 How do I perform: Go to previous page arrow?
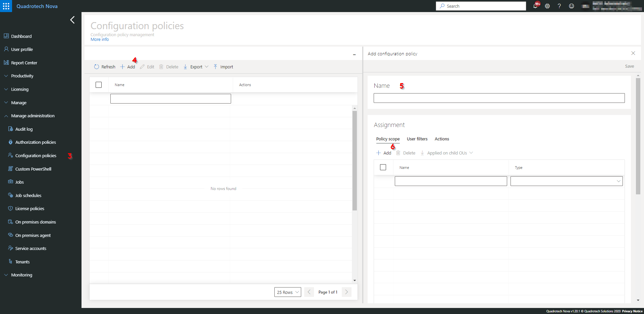click(x=309, y=292)
